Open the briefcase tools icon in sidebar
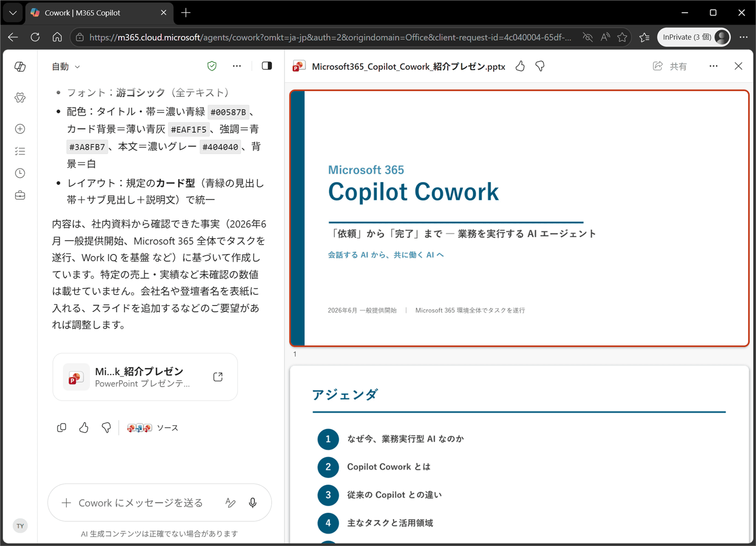This screenshot has height=546, width=756. point(20,196)
